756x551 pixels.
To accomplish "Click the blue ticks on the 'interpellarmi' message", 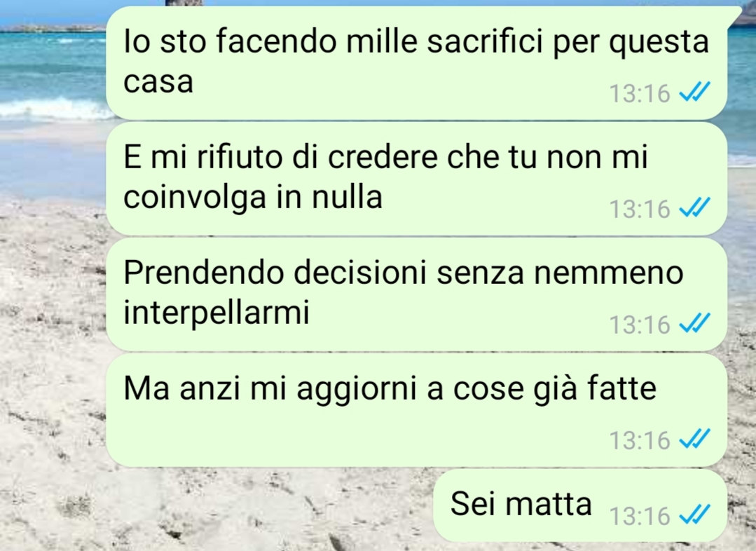I will (x=694, y=323).
